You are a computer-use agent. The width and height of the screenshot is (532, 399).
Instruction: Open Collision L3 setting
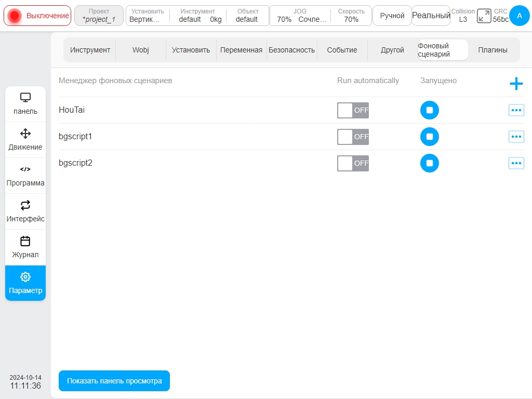463,16
